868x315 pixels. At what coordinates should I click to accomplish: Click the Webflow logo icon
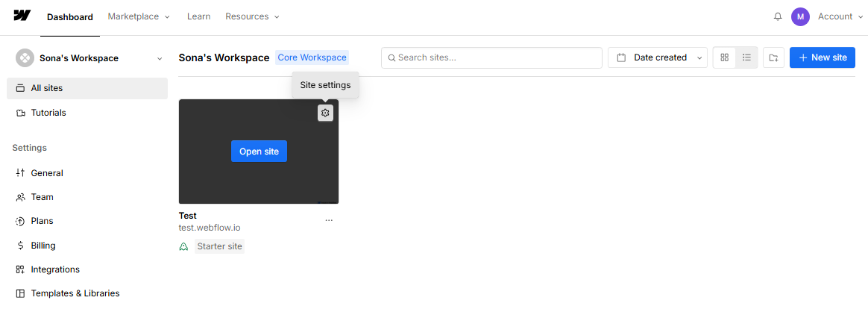coord(22,16)
